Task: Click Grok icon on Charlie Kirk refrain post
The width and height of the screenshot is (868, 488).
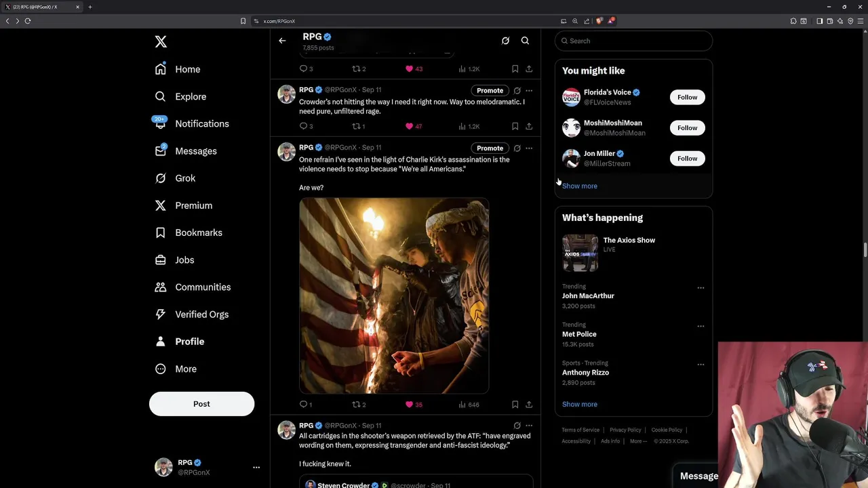Action: pyautogui.click(x=517, y=148)
